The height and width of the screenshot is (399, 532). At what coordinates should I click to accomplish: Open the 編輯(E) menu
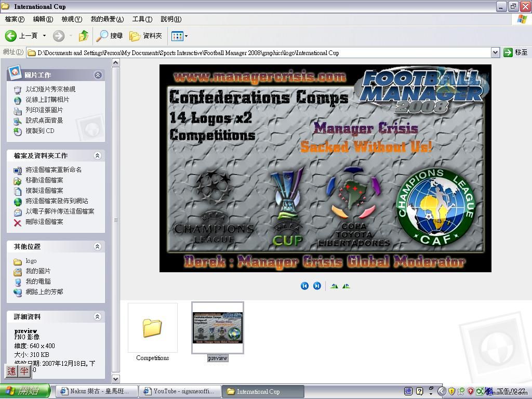43,19
